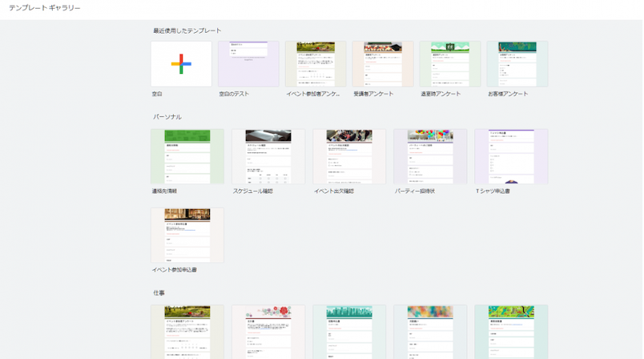Screen dimensions: 644x359
Task: Click the イベント参加者アンケ... truncated label
Action: pos(313,94)
